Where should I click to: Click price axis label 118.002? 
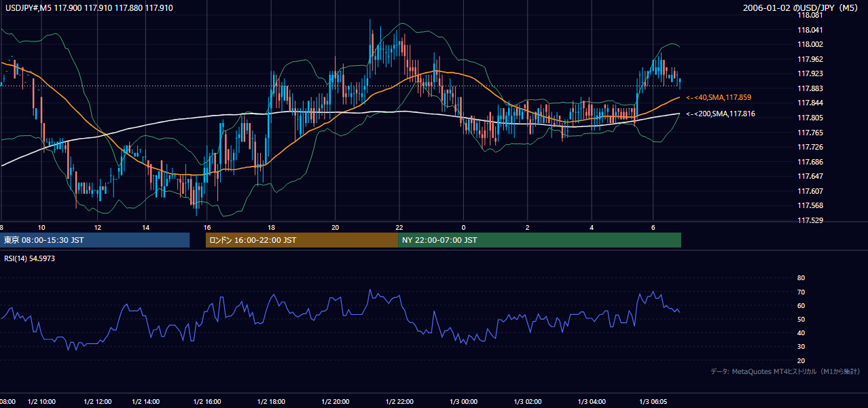click(809, 44)
